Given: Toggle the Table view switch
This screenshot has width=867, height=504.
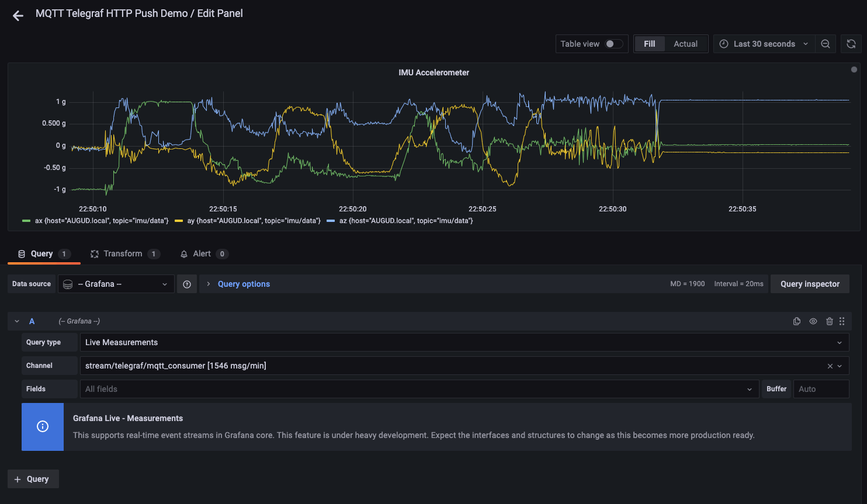Looking at the screenshot, I should click(613, 44).
